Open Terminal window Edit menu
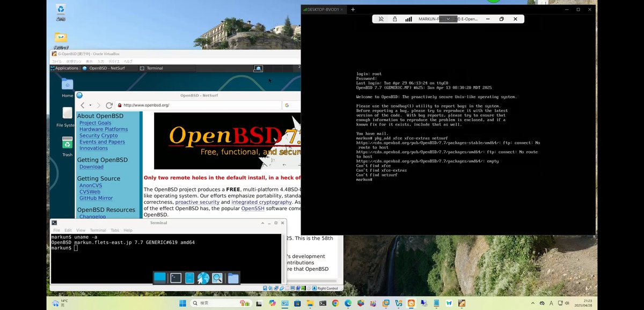 (x=68, y=230)
